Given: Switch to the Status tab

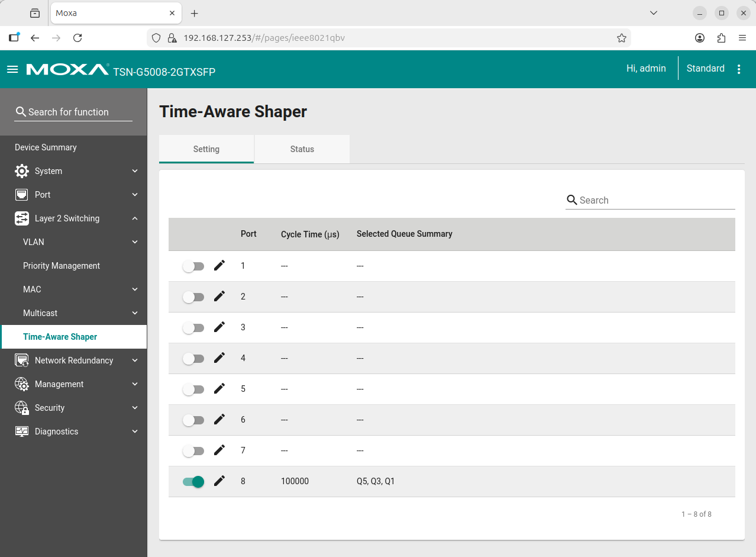Looking at the screenshot, I should tap(302, 149).
